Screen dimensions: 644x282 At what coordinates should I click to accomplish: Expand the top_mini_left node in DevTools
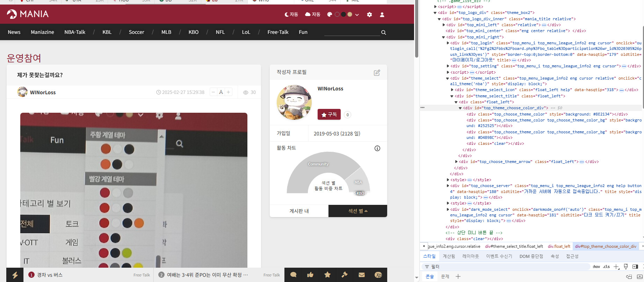pyautogui.click(x=444, y=25)
